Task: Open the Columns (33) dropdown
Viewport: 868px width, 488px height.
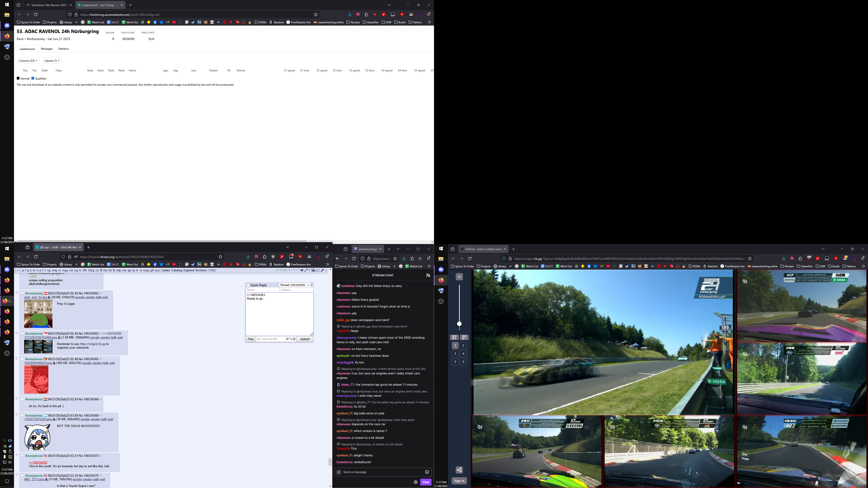Action: tap(28, 61)
